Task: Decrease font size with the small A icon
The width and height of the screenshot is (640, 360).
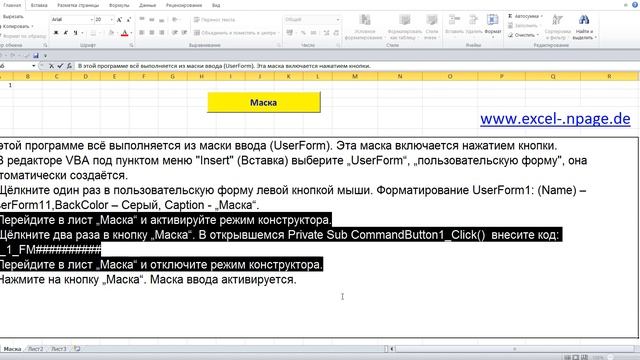Action: point(129,20)
